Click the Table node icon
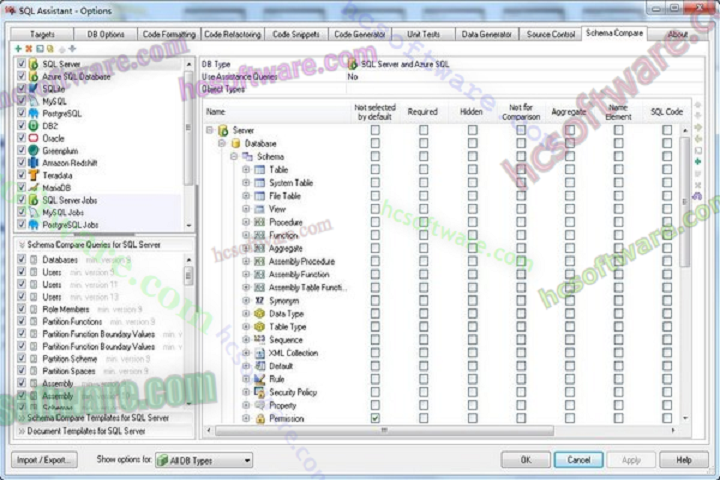The image size is (720, 480). [259, 169]
